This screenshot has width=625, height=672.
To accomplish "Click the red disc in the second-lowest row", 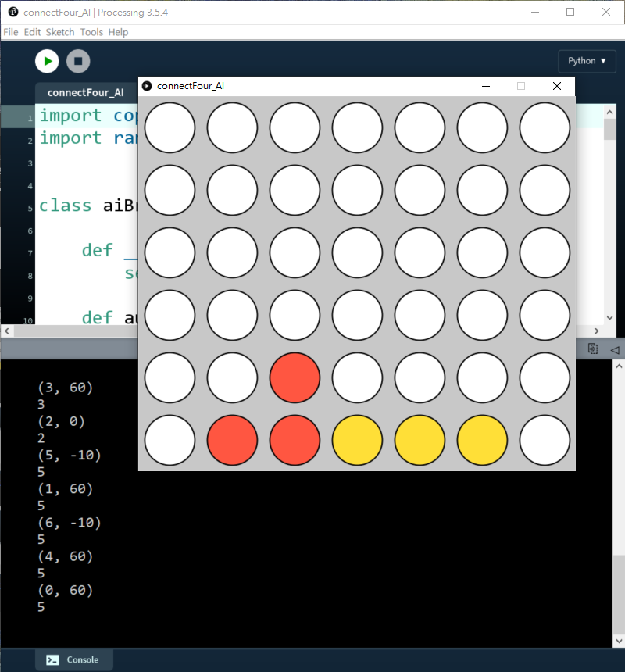I will click(x=295, y=377).
